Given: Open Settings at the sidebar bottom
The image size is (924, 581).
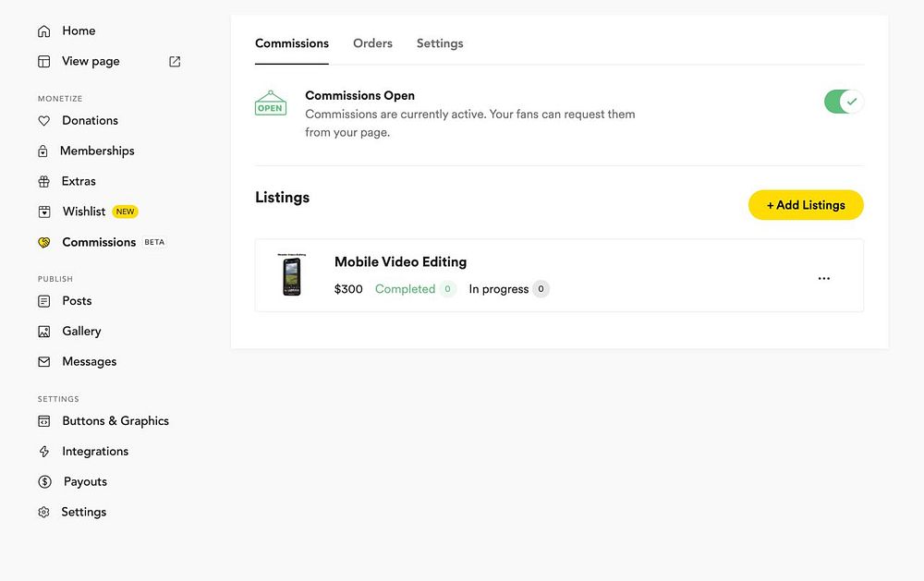Looking at the screenshot, I should click(x=84, y=512).
